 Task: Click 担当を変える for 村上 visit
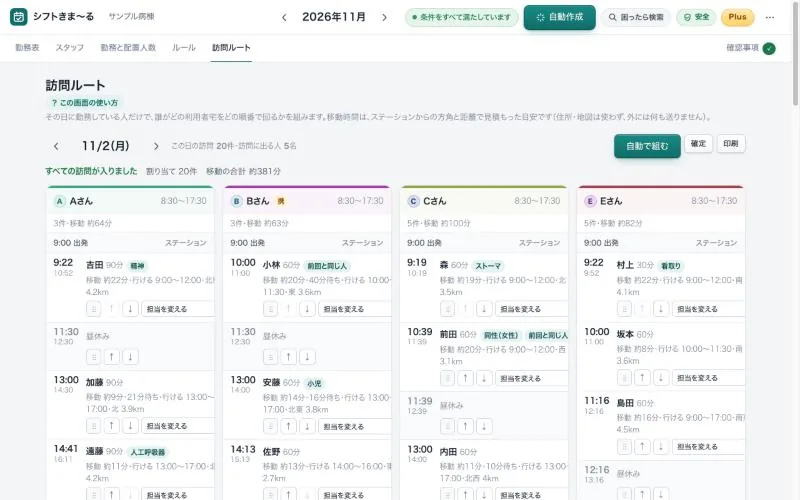708,309
